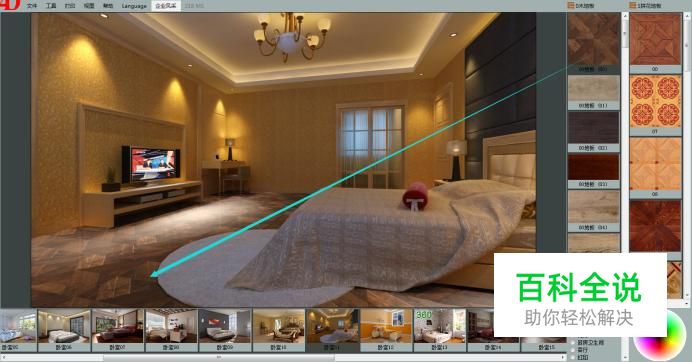Click left arrow of scene strip scrollbar

(x=3, y=357)
